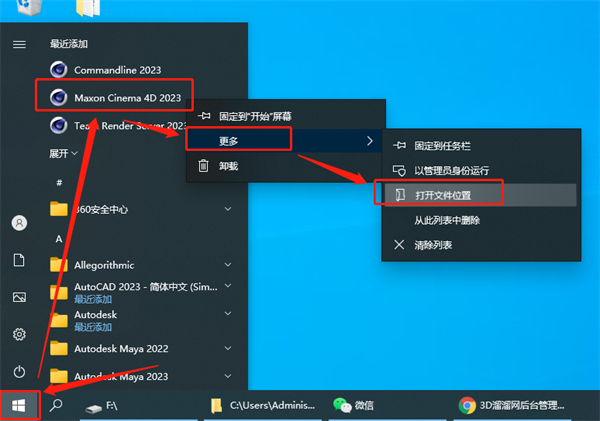Select 固定到任务栏 menu item

tap(481, 146)
